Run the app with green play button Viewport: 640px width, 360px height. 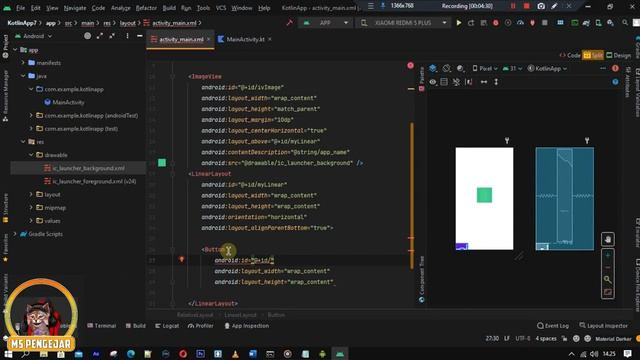[x=459, y=23]
